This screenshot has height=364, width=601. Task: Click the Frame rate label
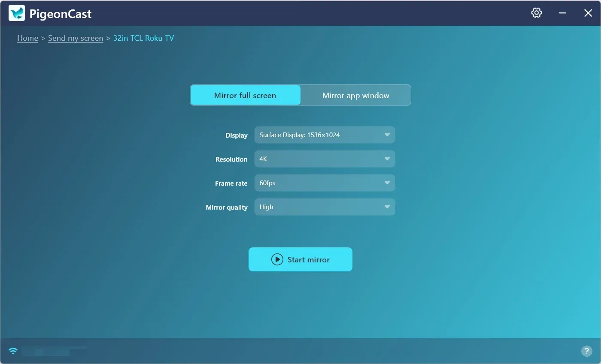(231, 184)
